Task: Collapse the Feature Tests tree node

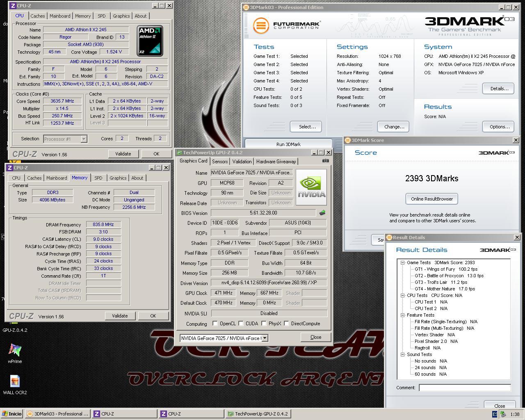Action: tap(403, 315)
